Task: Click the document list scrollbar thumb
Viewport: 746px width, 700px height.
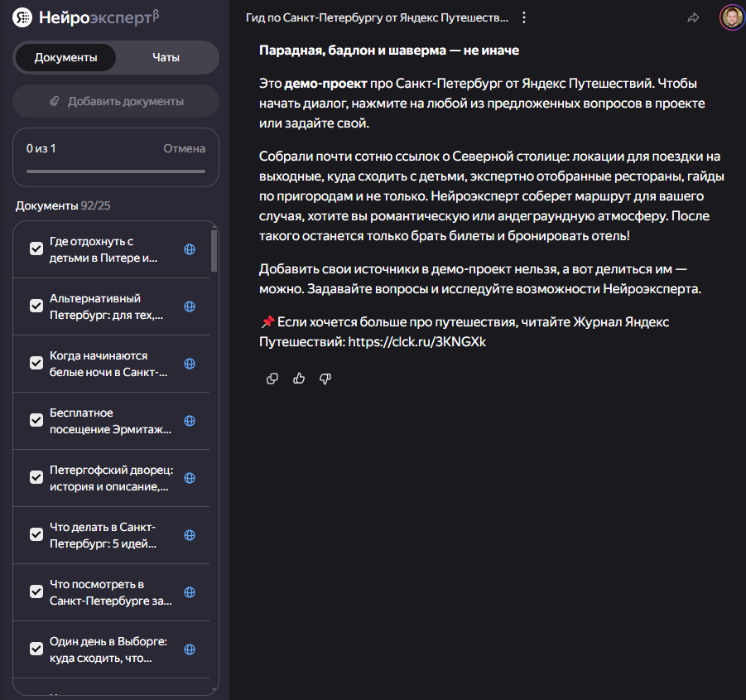Action: pos(214,251)
